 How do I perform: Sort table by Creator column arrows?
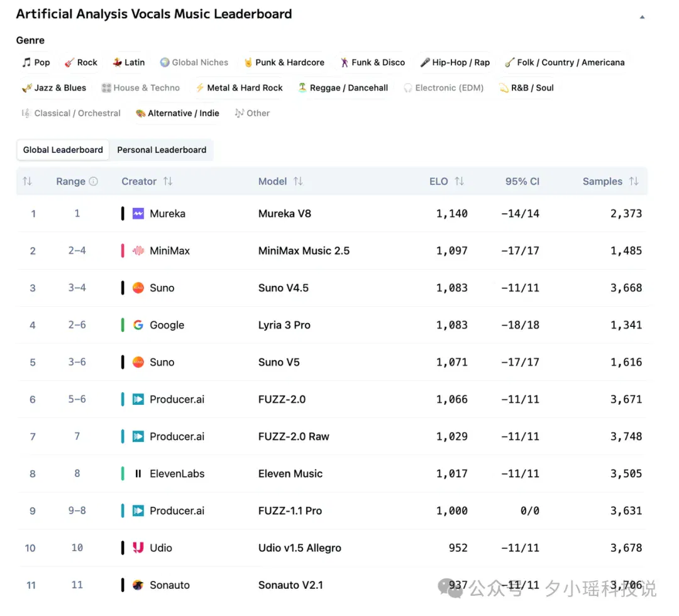tap(168, 182)
